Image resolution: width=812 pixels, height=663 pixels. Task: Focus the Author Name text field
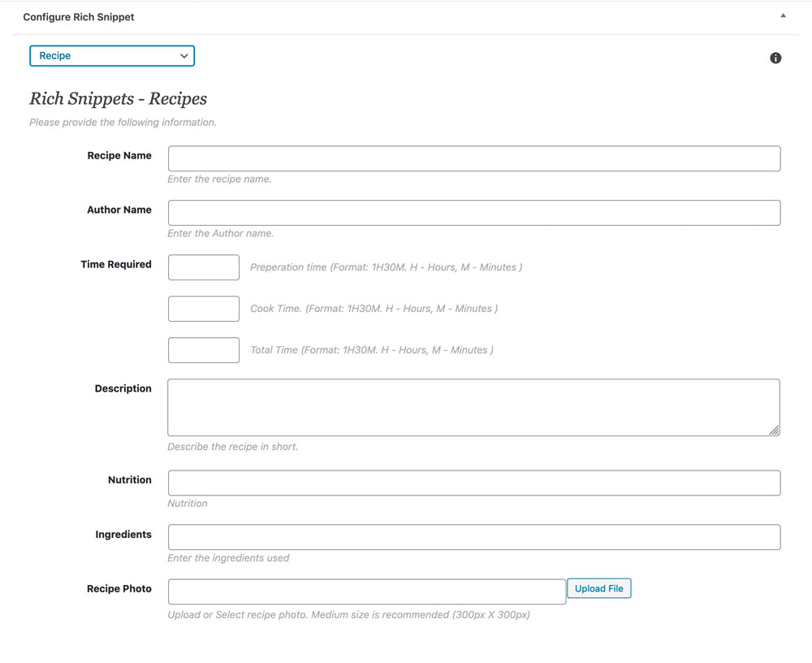click(x=474, y=213)
